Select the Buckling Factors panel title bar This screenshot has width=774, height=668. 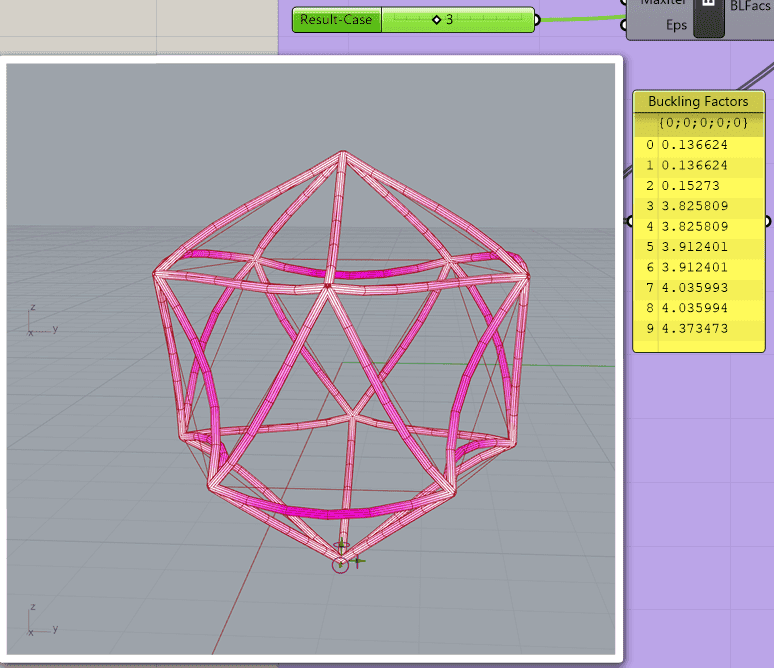pyautogui.click(x=698, y=101)
